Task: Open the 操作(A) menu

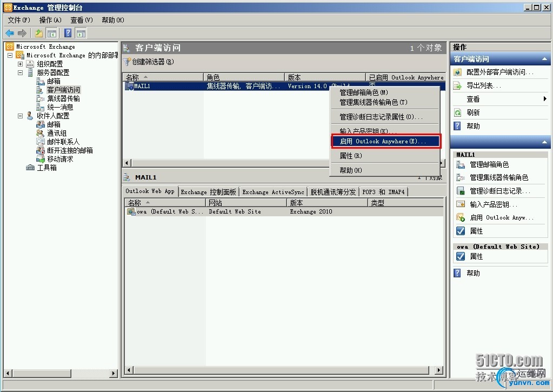Action: click(x=50, y=20)
